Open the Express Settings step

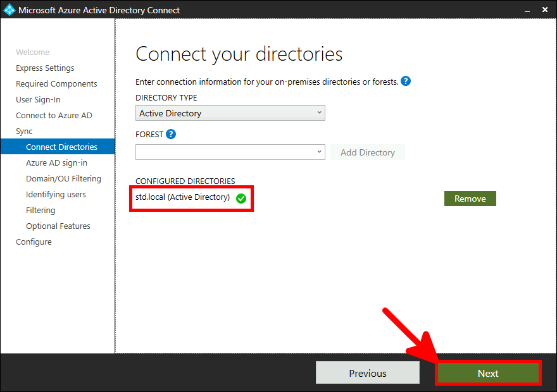click(x=45, y=68)
